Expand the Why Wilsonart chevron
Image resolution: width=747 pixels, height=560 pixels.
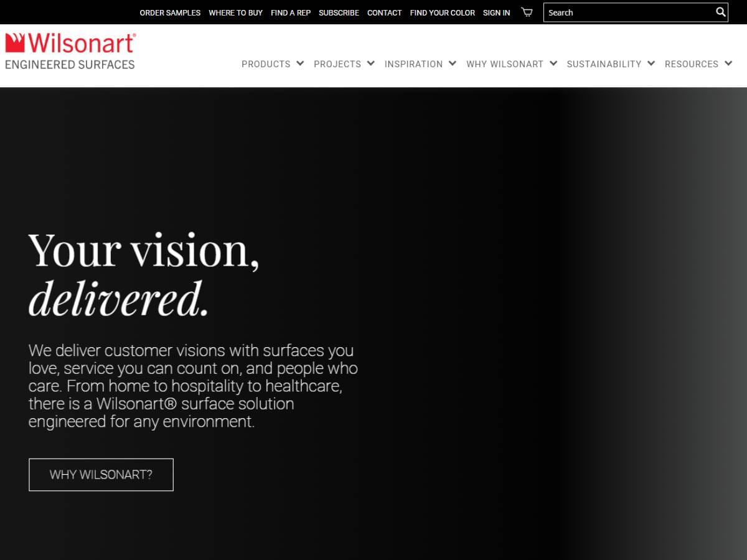pyautogui.click(x=553, y=63)
